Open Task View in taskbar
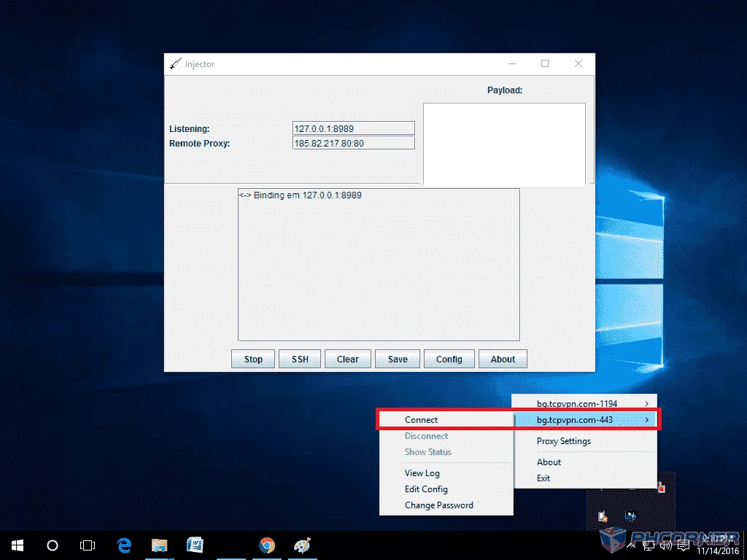Screen dimensions: 747x560 pos(88,545)
